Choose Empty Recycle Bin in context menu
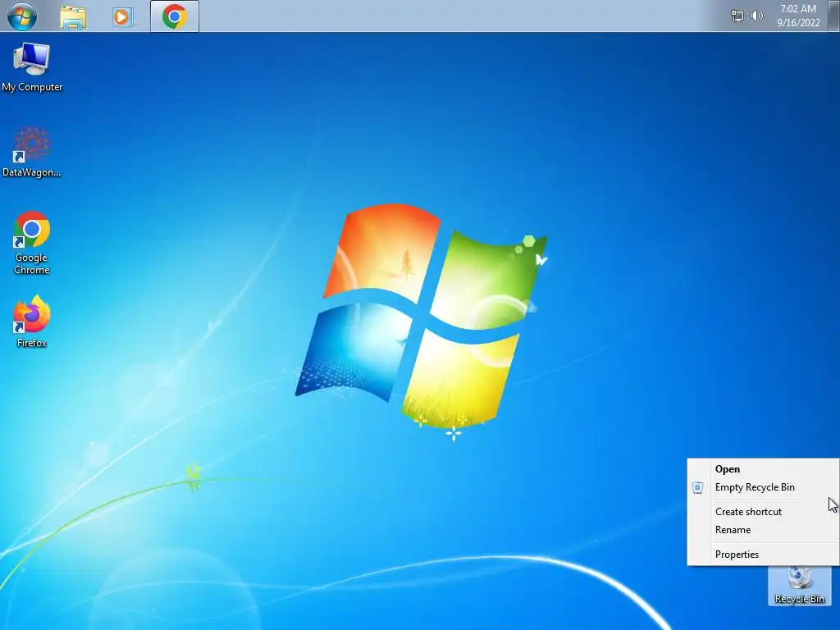Viewport: 840px width, 630px height. coord(763,487)
